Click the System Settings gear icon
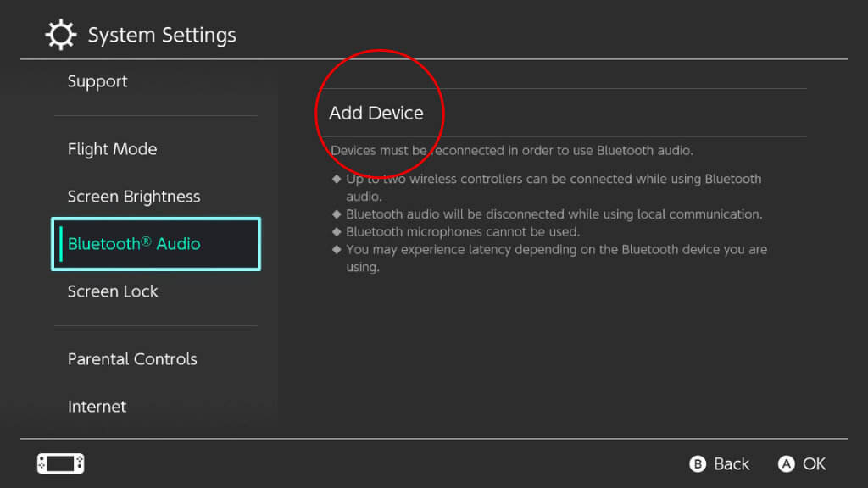Image resolution: width=868 pixels, height=488 pixels. tap(60, 36)
